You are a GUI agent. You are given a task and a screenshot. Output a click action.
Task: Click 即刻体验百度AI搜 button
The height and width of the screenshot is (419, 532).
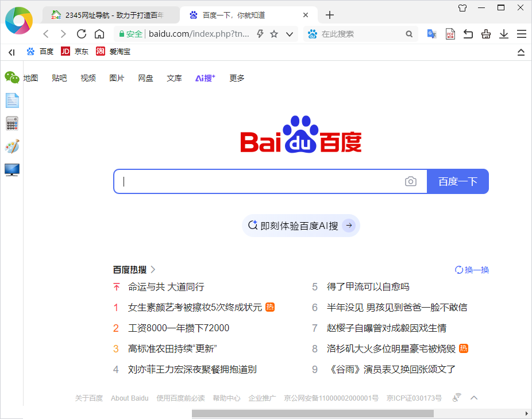click(x=301, y=226)
